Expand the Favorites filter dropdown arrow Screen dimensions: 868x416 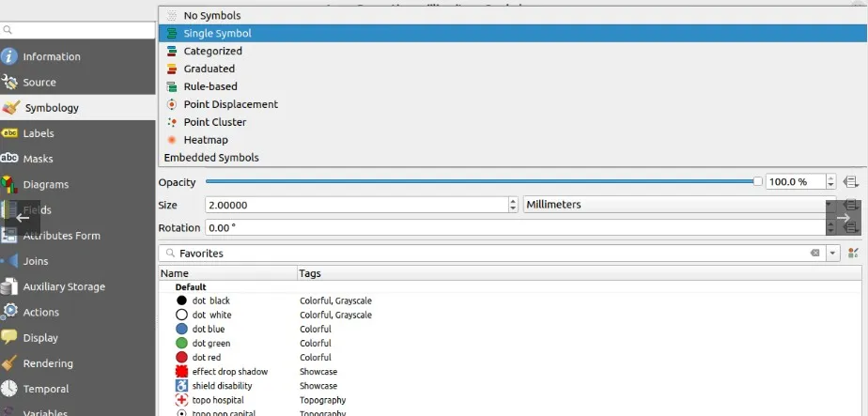832,254
